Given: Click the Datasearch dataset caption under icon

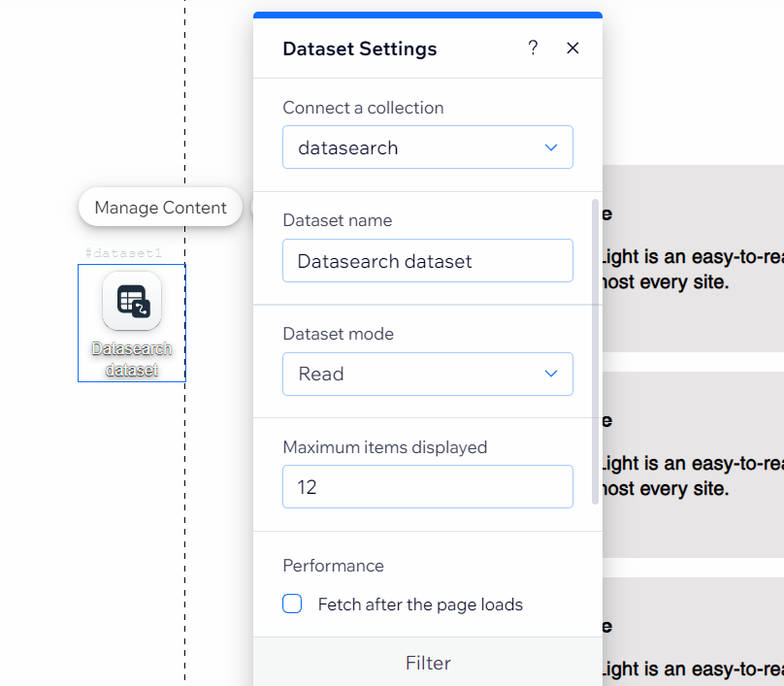Looking at the screenshot, I should pyautogui.click(x=132, y=359).
